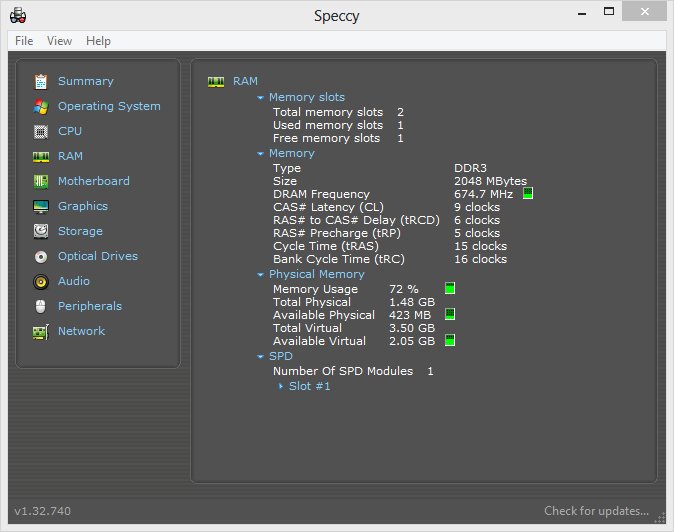Image resolution: width=674 pixels, height=532 pixels.
Task: Collapse the SPD section arrow
Action: click(x=260, y=357)
